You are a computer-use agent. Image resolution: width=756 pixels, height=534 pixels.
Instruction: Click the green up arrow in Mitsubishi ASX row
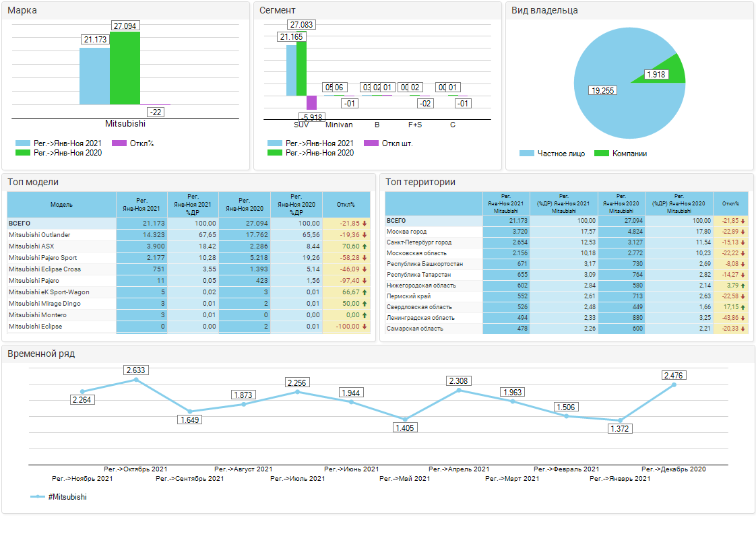[x=365, y=246]
